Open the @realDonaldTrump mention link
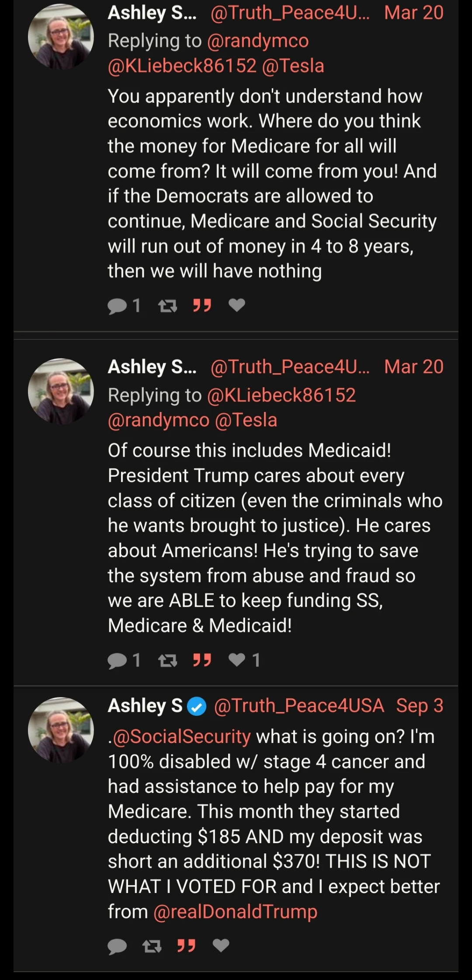 235,912
